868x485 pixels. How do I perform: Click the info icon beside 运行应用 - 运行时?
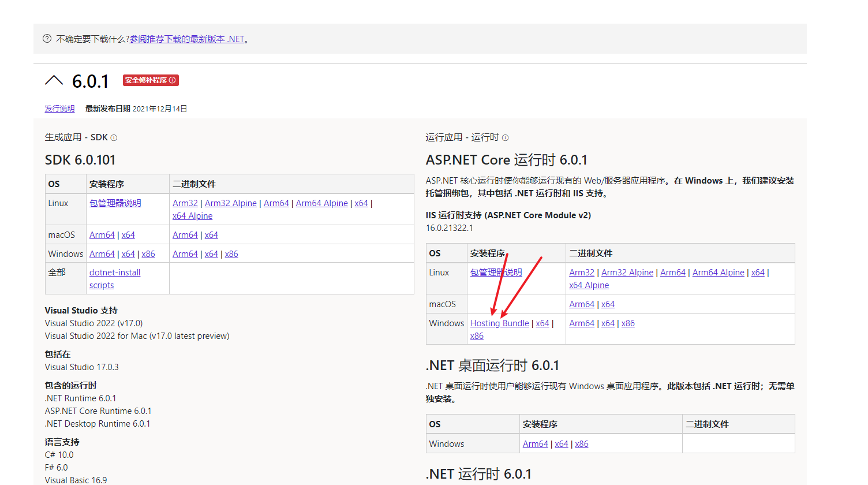click(506, 137)
